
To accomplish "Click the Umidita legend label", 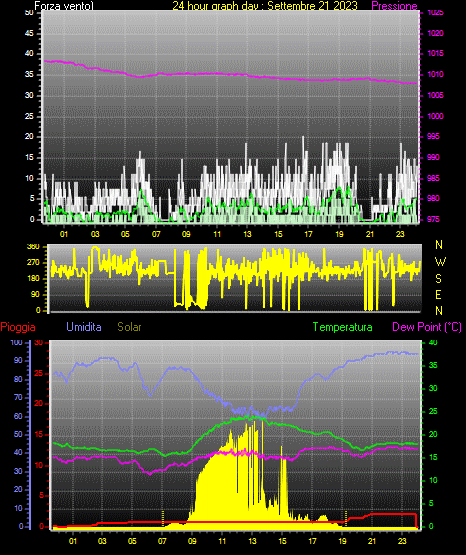I will (x=84, y=327).
